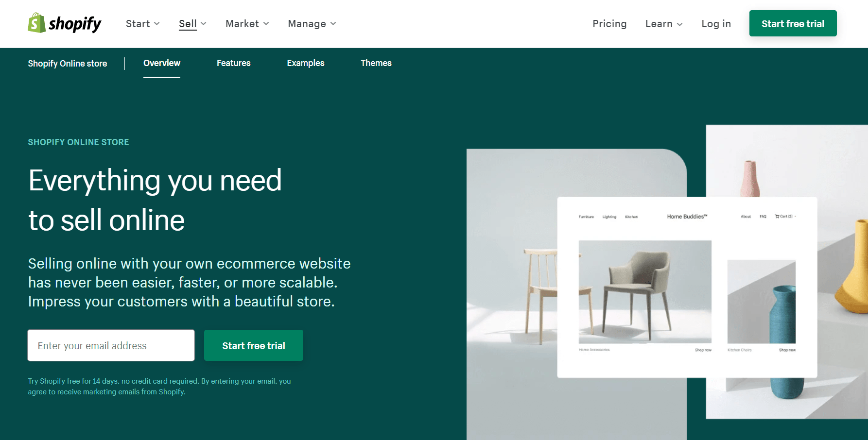Expand the Market navigation dropdown

[x=247, y=24]
